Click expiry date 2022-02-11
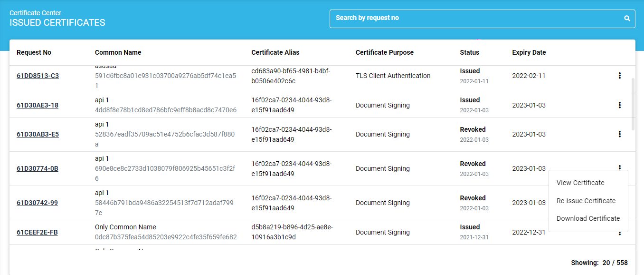Viewport: 644px width, 275px height. pos(529,76)
